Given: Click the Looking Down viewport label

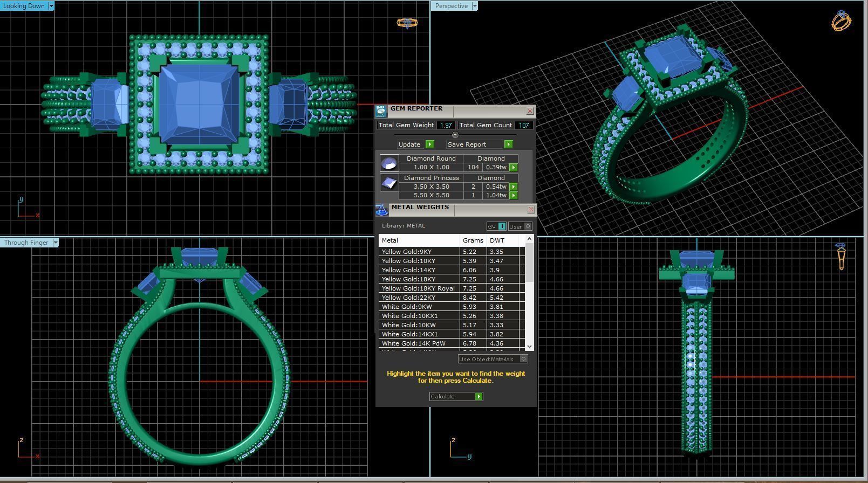Looking at the screenshot, I should pos(24,6).
